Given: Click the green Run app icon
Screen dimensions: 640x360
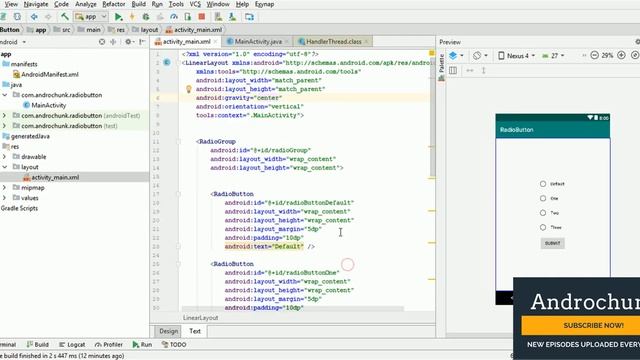Looking at the screenshot, I should click(x=118, y=17).
